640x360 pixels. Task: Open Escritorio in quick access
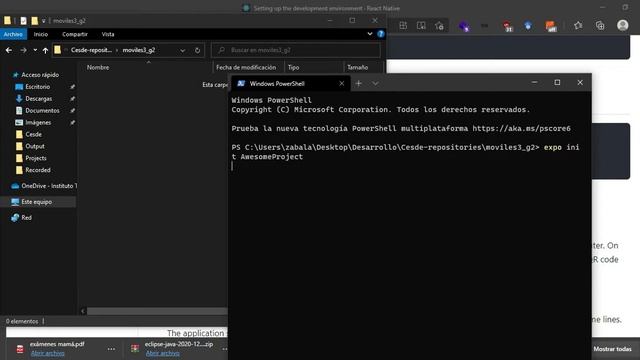(38, 87)
